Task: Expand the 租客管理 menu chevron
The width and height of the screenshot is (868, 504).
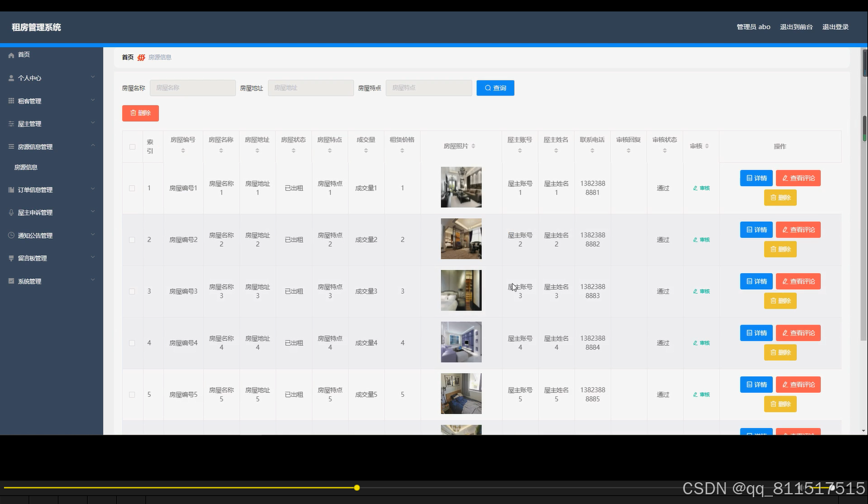Action: (93, 100)
